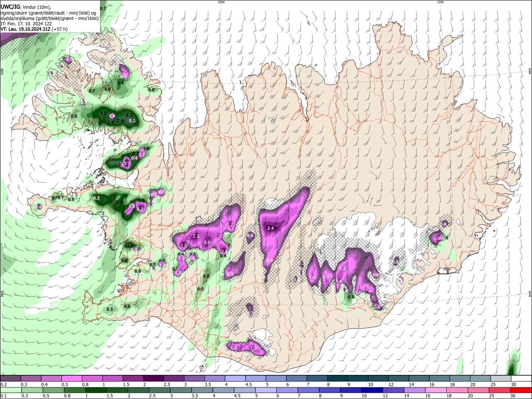Click the 'rigning/skúrir' description line in the header
532x399 pixels.
point(48,13)
